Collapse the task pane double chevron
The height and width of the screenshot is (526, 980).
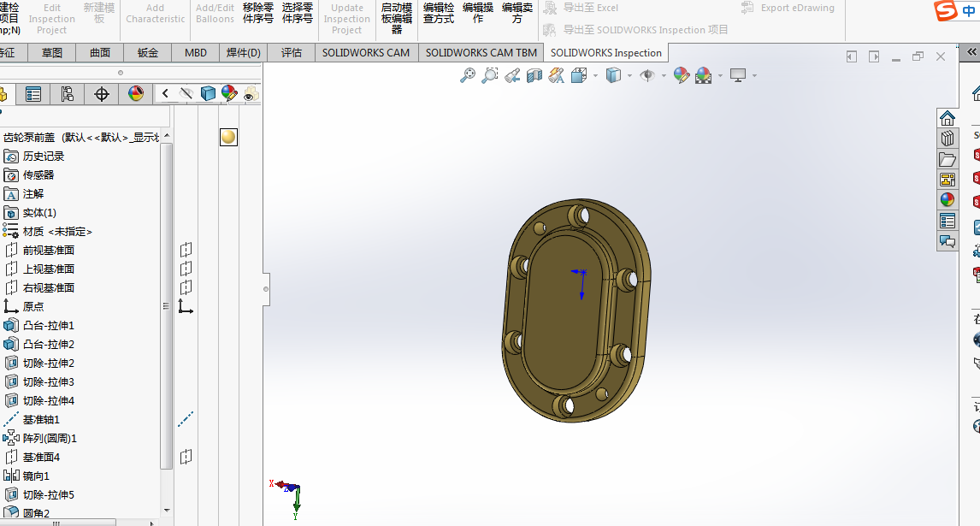point(971,52)
